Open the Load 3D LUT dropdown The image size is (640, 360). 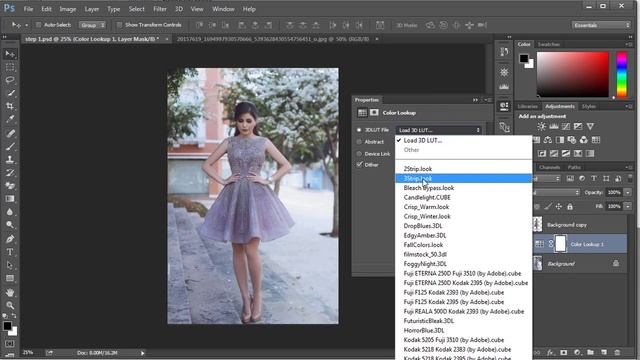pos(438,130)
